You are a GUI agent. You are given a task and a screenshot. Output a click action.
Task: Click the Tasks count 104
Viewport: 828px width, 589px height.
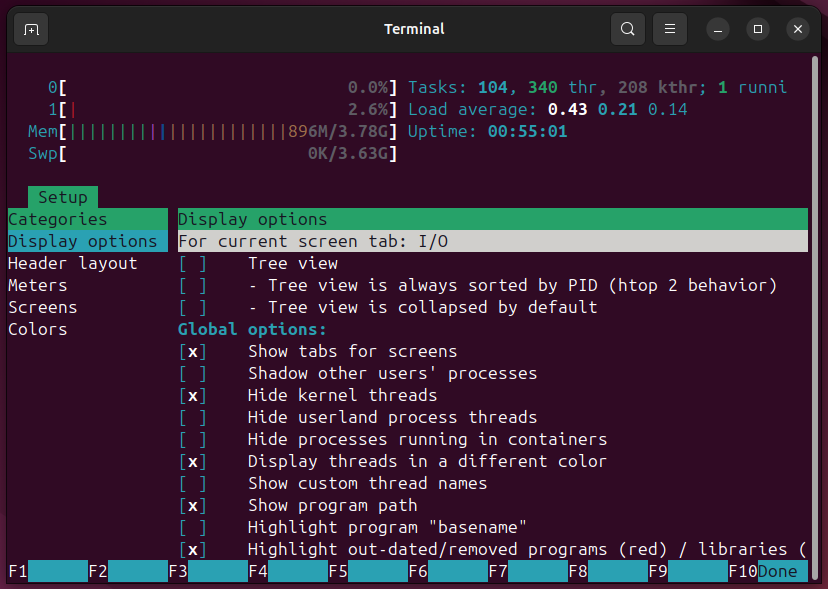(x=493, y=87)
